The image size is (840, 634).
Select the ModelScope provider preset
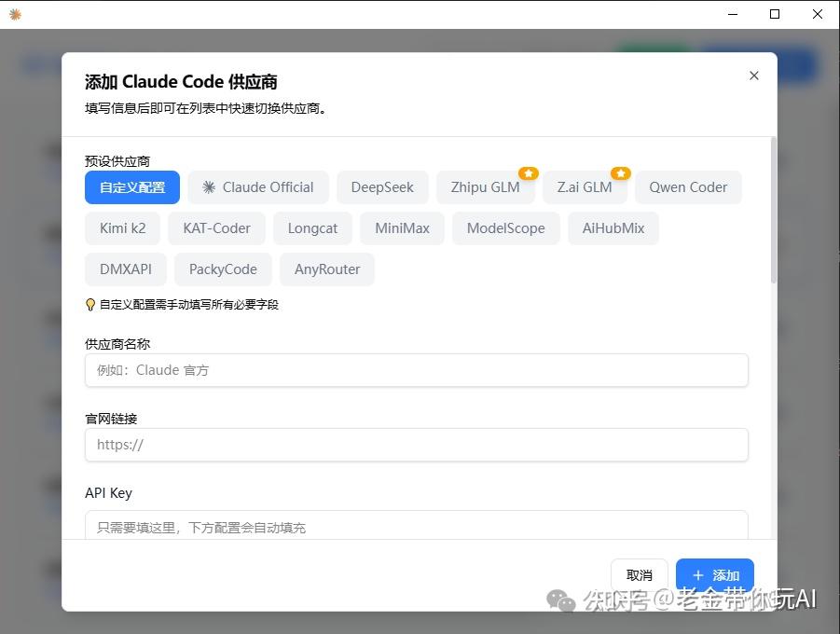click(505, 227)
